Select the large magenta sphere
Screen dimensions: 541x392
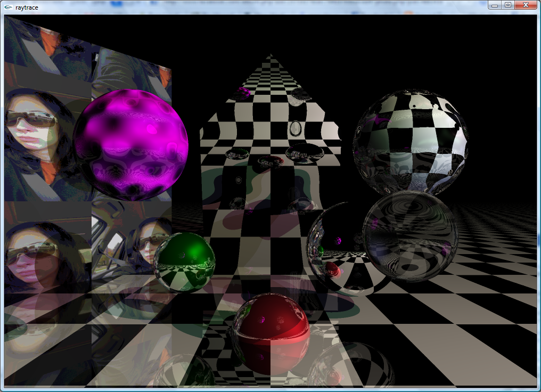[x=131, y=144]
